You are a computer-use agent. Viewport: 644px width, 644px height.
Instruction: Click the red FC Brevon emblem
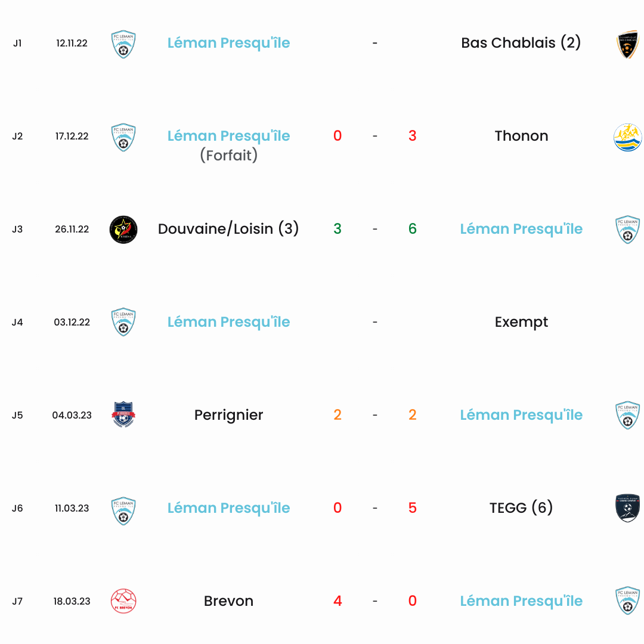point(123,601)
